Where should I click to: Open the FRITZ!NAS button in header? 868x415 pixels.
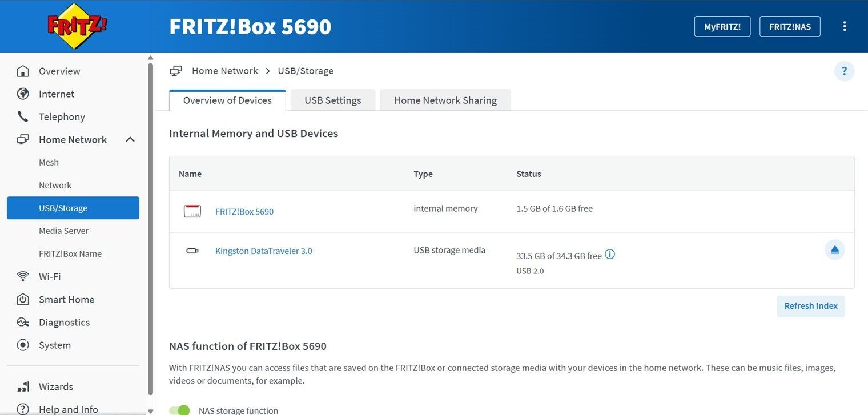[790, 27]
